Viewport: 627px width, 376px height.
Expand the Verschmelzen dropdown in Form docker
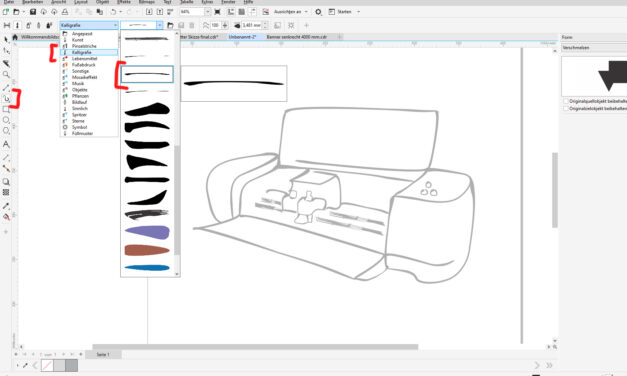tap(594, 48)
